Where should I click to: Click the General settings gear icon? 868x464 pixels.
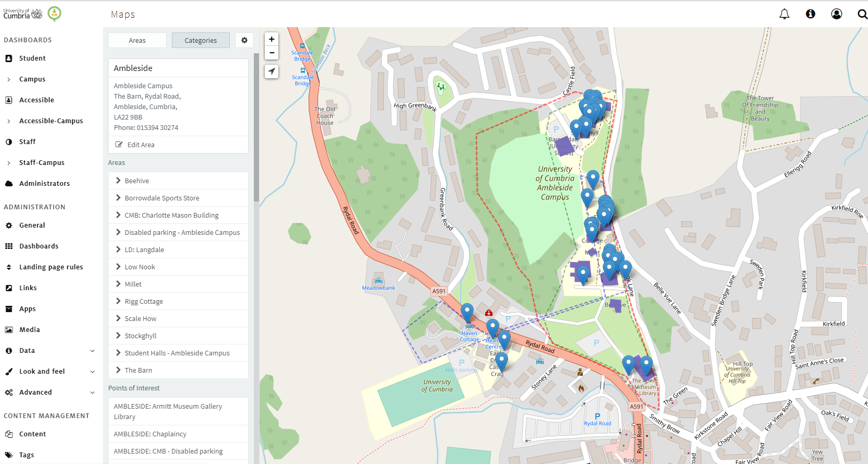click(9, 225)
